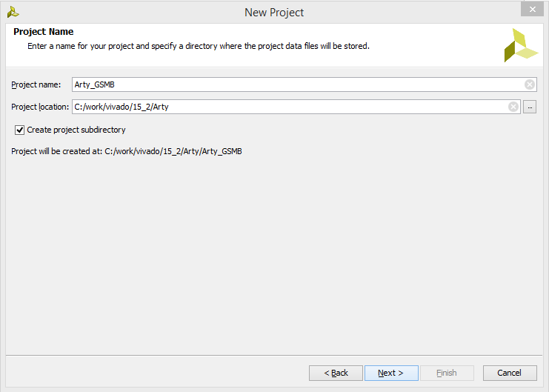The height and width of the screenshot is (392, 549).
Task: Click the greyed-out Finish button
Action: [x=447, y=373]
